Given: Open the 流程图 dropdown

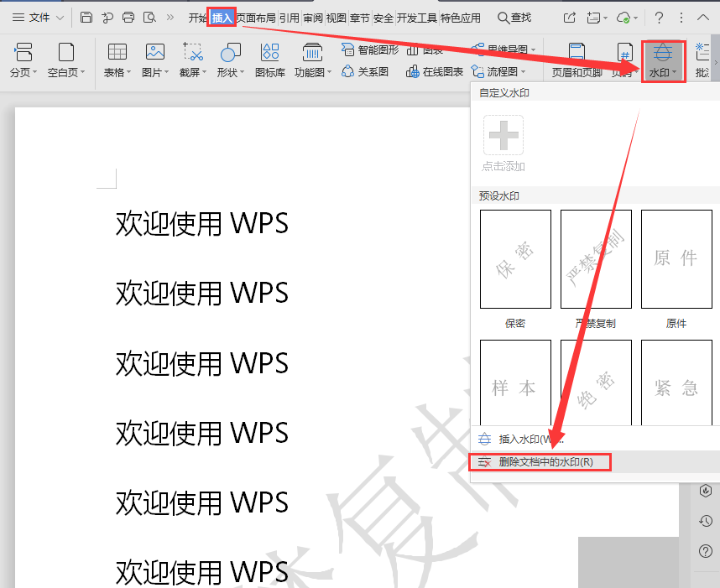Looking at the screenshot, I should pos(498,71).
